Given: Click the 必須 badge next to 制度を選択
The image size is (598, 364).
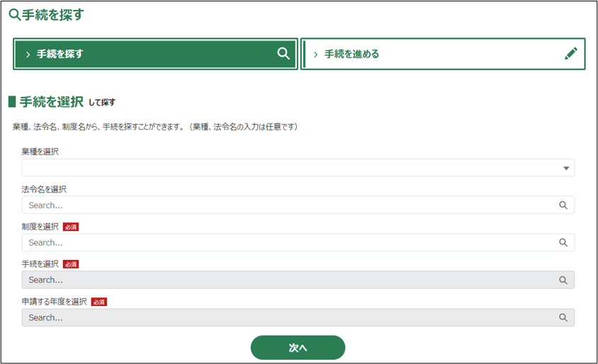Looking at the screenshot, I should coord(71,227).
